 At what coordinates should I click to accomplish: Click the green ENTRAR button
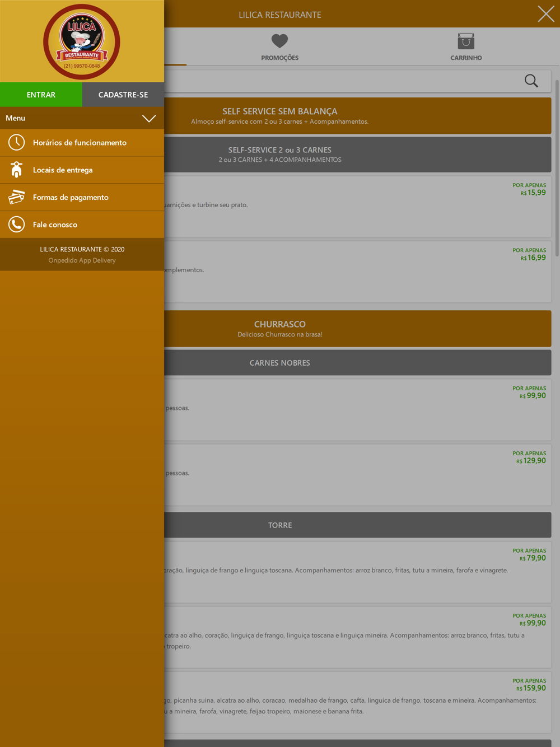pyautogui.click(x=41, y=95)
